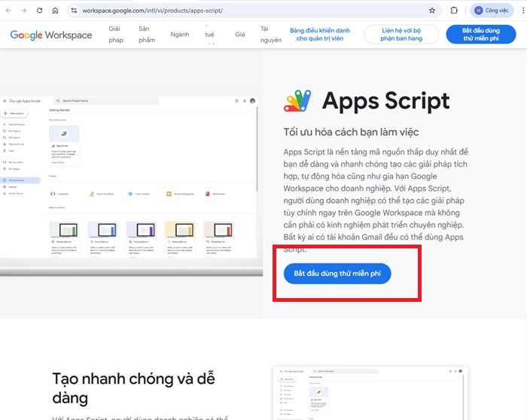Click the colorful Apps Script logo

297,100
